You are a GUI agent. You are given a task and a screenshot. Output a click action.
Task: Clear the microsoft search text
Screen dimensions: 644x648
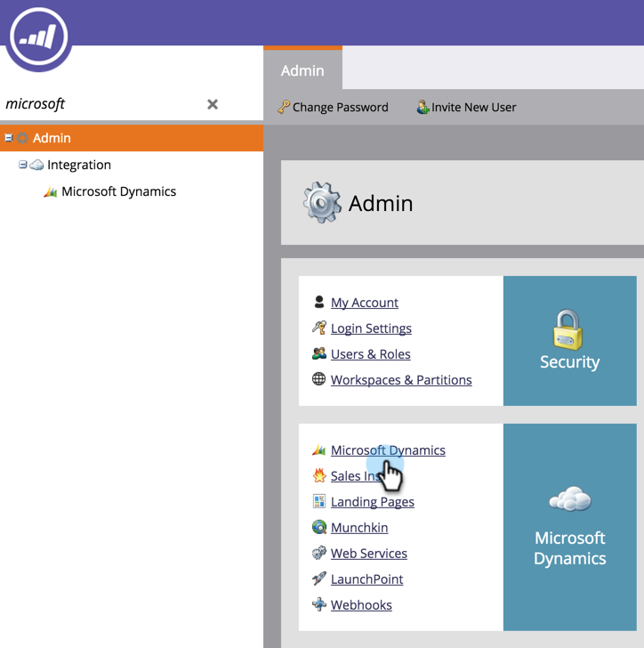coord(213,104)
